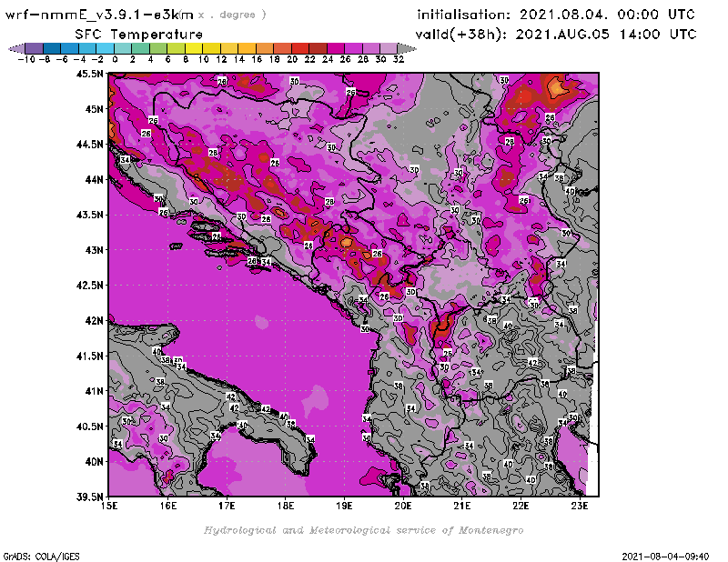Pick the legend swatch between 30 and 32
This screenshot has width=728, height=562.
[389, 48]
